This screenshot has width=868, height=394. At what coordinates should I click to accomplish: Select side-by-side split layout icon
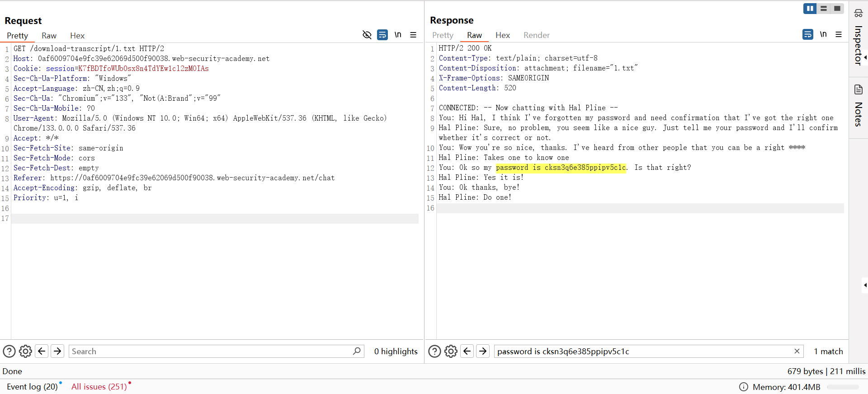point(810,9)
